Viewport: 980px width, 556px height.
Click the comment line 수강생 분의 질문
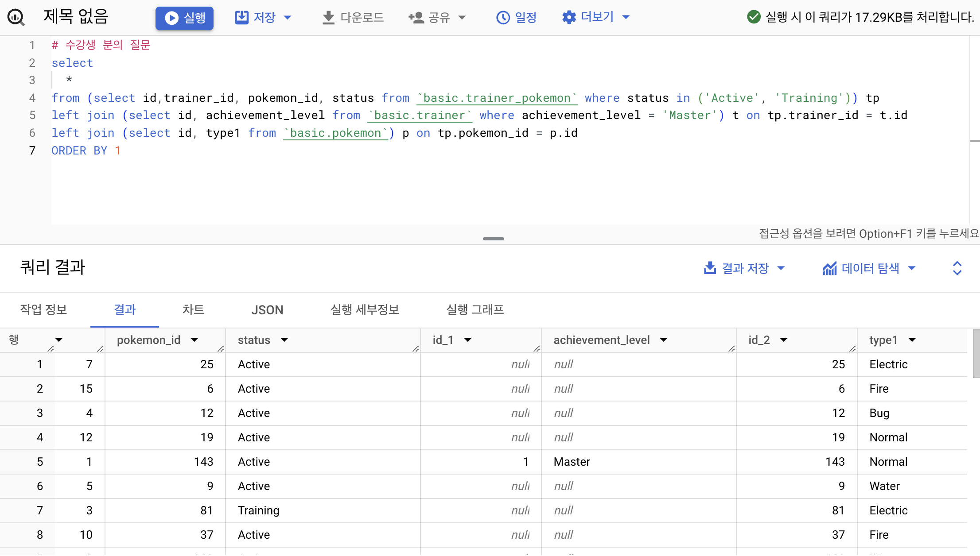click(x=101, y=45)
